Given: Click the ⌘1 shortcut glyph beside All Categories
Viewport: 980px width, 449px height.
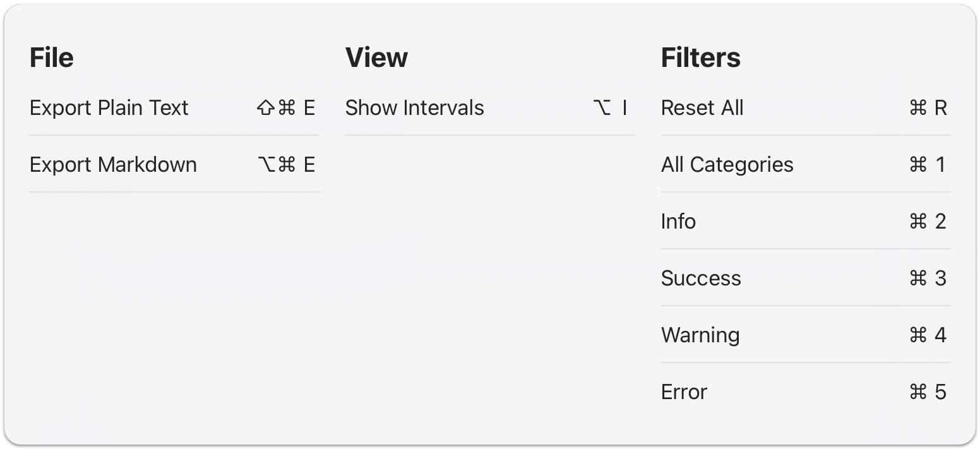Looking at the screenshot, I should [x=926, y=165].
